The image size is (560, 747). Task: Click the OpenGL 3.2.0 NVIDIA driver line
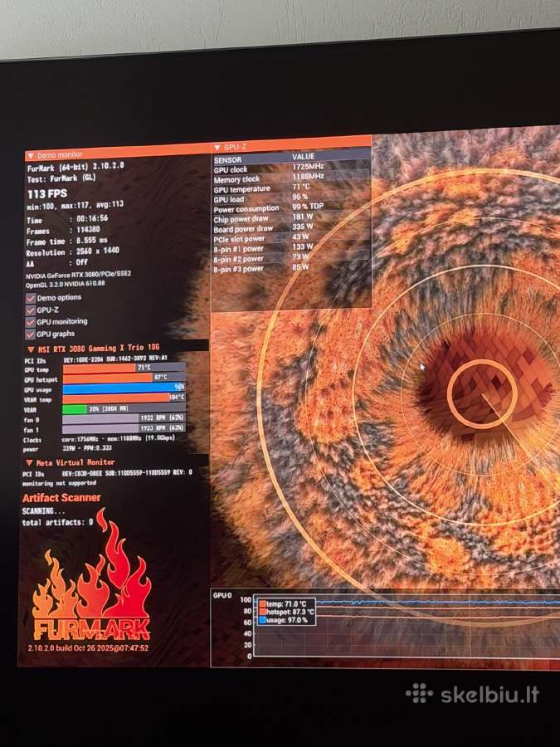pos(66,284)
